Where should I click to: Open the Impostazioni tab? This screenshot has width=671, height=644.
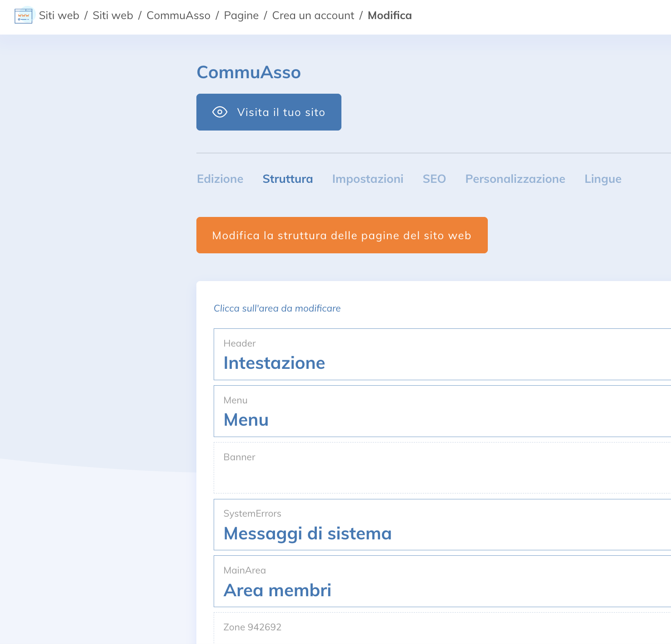(367, 179)
